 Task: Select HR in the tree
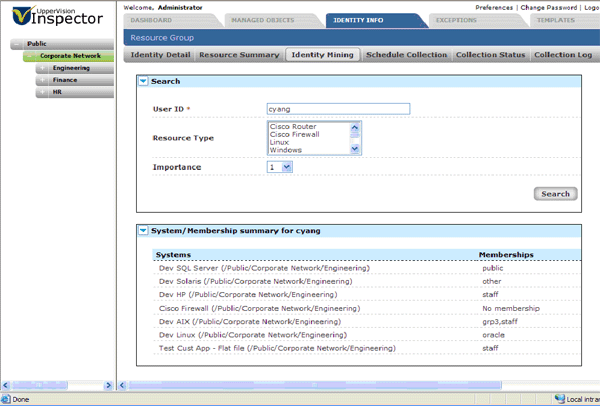[x=57, y=92]
